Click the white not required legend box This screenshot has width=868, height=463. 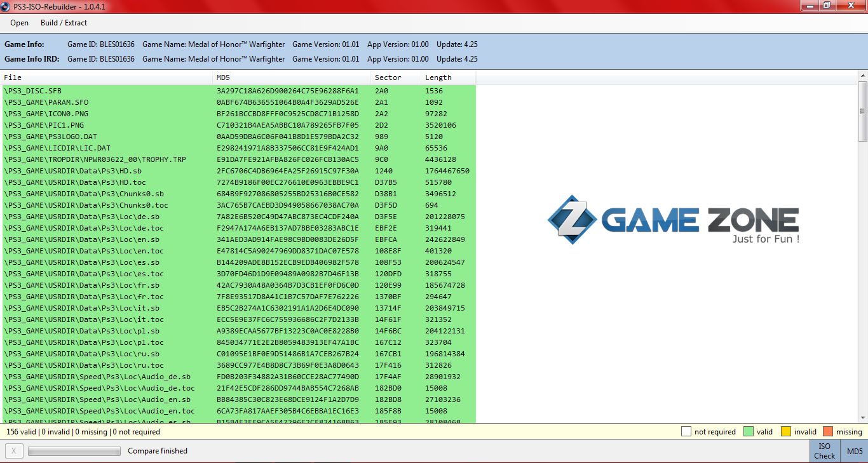click(x=686, y=432)
